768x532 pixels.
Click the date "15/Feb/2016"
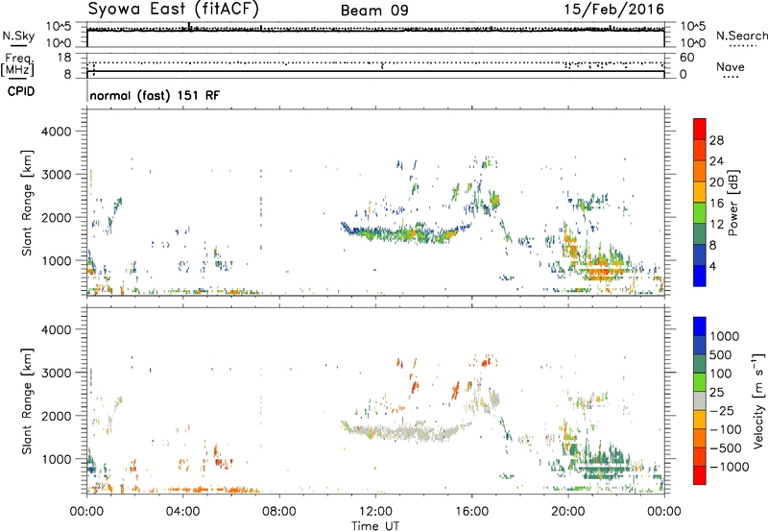613,10
